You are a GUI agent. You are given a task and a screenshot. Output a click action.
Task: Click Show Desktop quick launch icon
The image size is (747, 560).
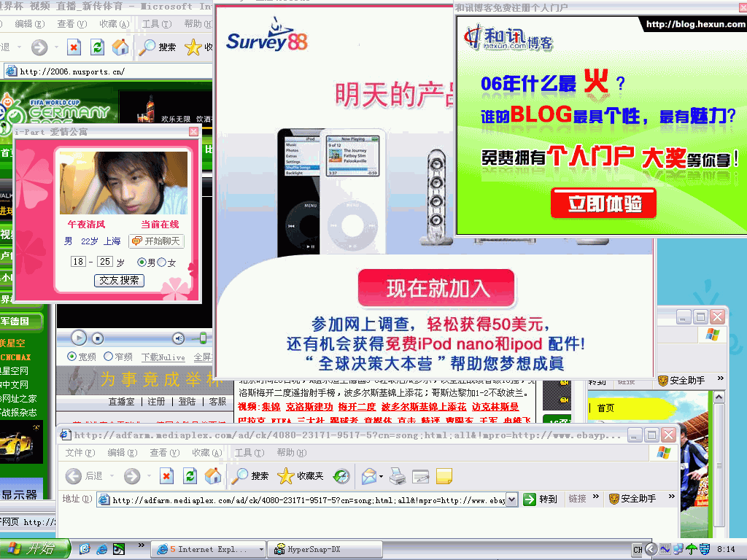(x=85, y=549)
